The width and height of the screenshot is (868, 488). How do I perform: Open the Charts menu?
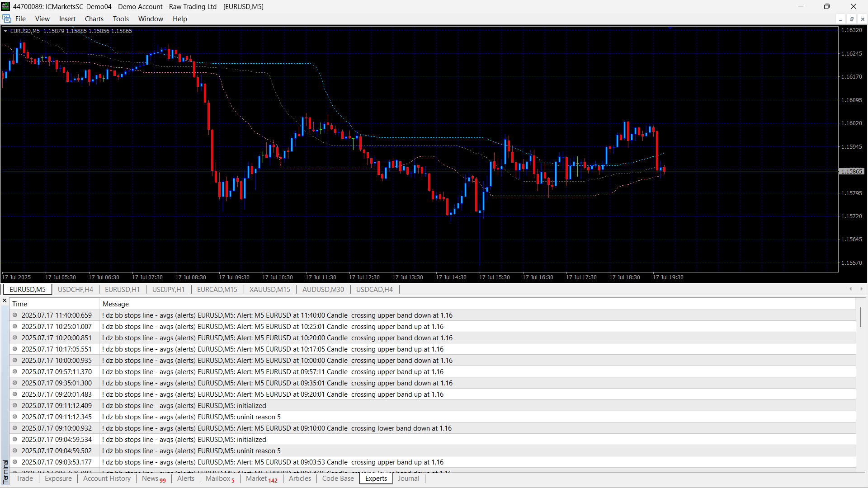point(94,19)
